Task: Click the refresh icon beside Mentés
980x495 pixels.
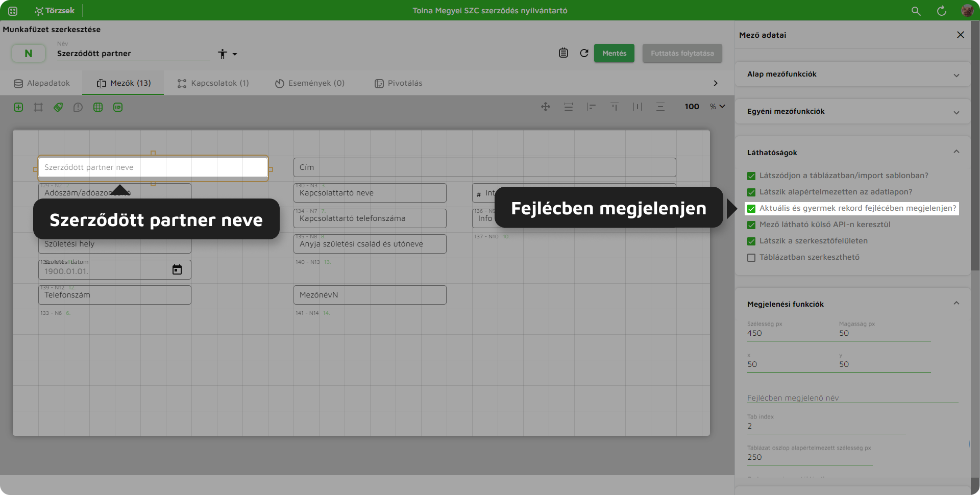Action: click(x=584, y=53)
